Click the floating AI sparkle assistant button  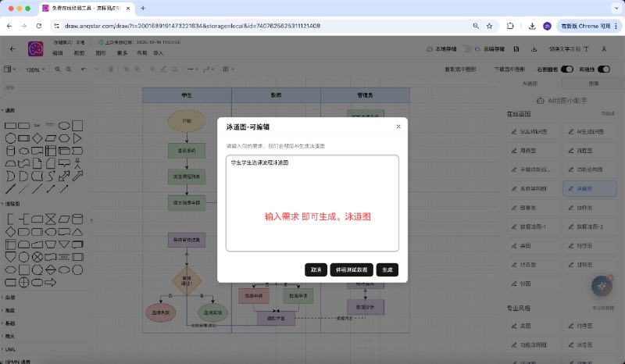[x=602, y=286]
